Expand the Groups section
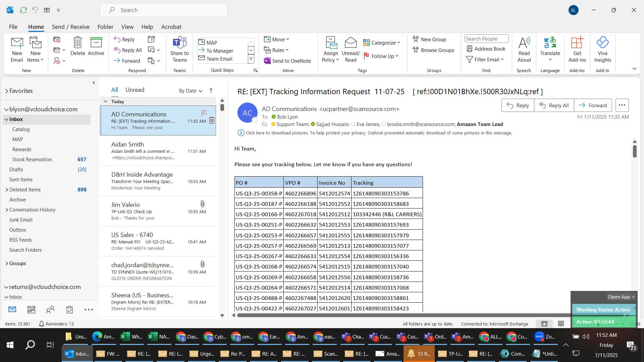Screen dimensions: 644x362 (7, 263)
